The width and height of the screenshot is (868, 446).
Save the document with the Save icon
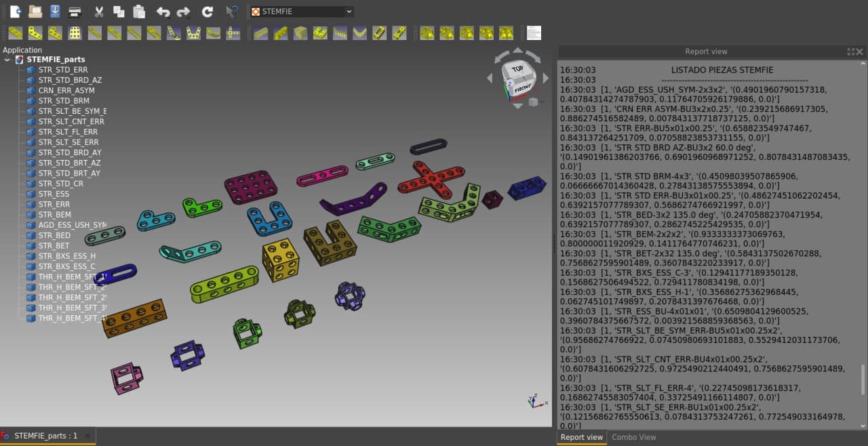(x=55, y=12)
